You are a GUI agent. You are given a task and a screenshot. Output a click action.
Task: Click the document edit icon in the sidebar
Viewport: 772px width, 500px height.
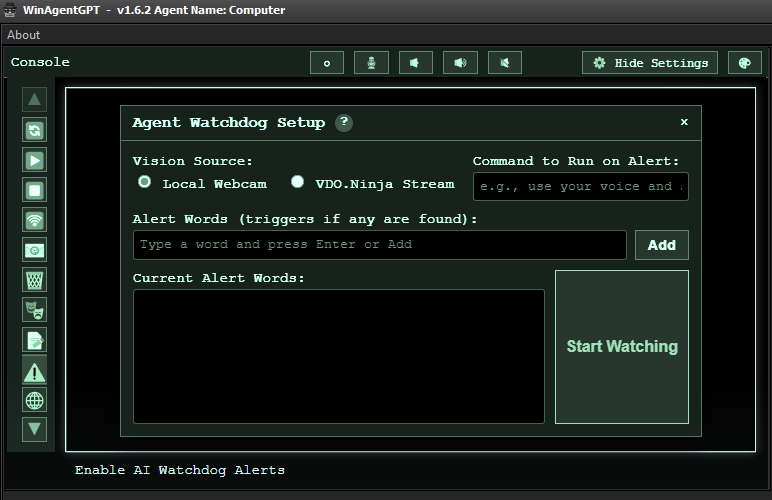pyautogui.click(x=34, y=340)
